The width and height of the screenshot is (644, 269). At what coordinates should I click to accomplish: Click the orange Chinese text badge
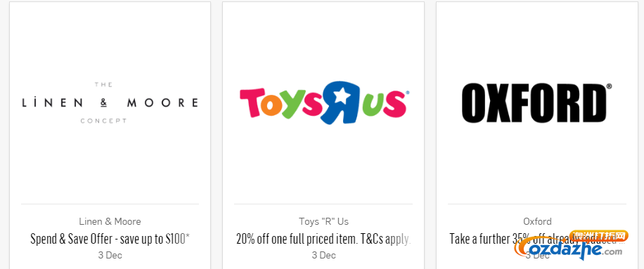pos(599,236)
